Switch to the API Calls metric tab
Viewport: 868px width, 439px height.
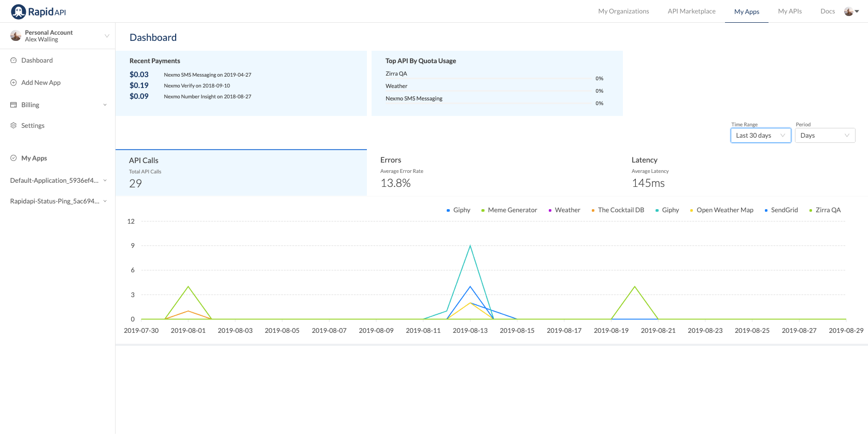(x=241, y=173)
